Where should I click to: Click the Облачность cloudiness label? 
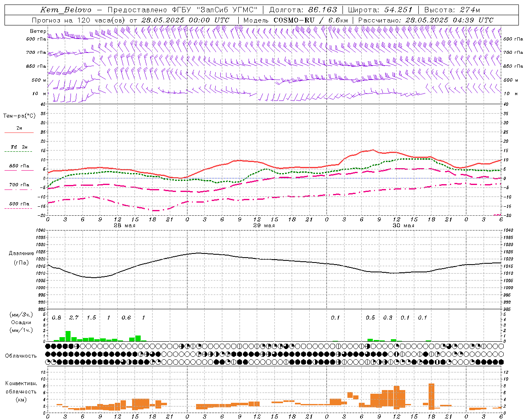(x=21, y=356)
